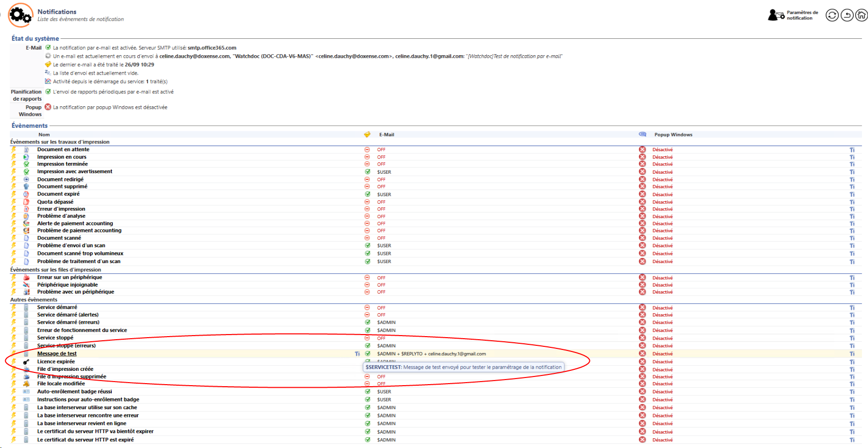The height and width of the screenshot is (448, 868).
Task: Select the Périphérique injoignable event row
Action: coord(67,285)
